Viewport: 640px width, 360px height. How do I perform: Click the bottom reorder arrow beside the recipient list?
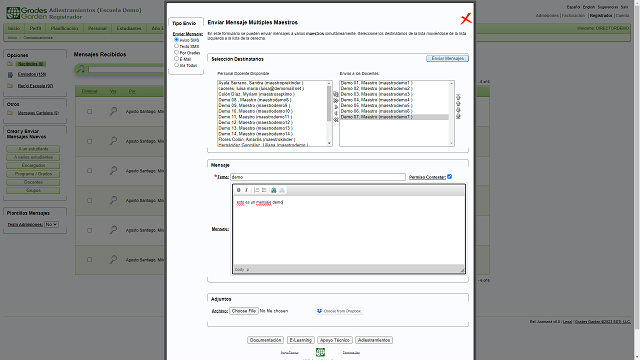point(458,117)
